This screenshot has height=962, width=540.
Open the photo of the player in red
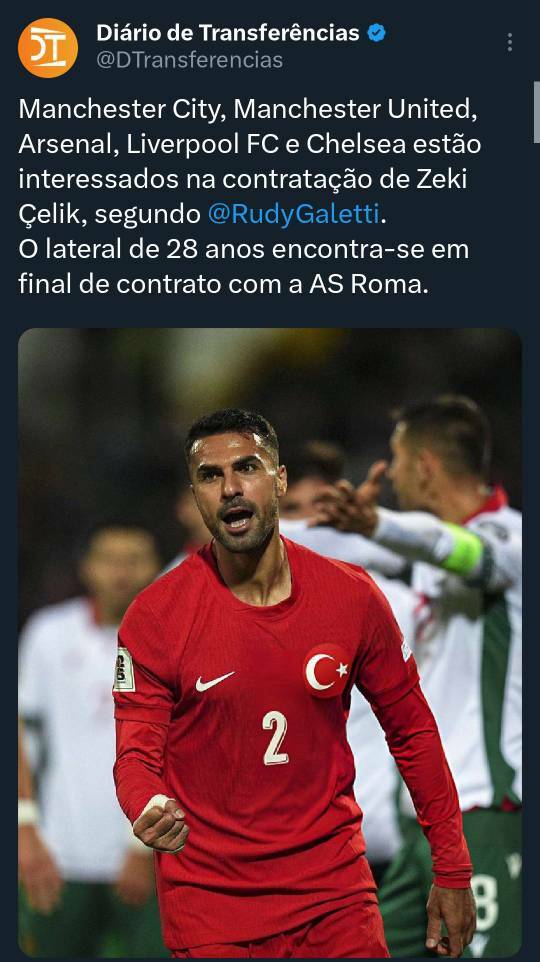pos(270,642)
